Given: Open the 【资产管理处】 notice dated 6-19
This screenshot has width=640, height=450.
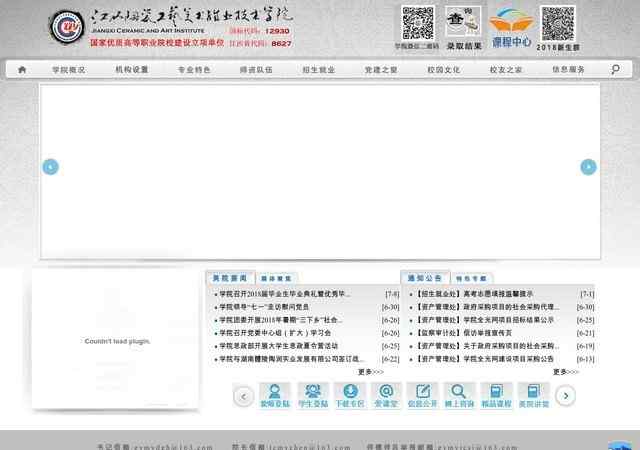Looking at the screenshot, I should click(x=487, y=346).
